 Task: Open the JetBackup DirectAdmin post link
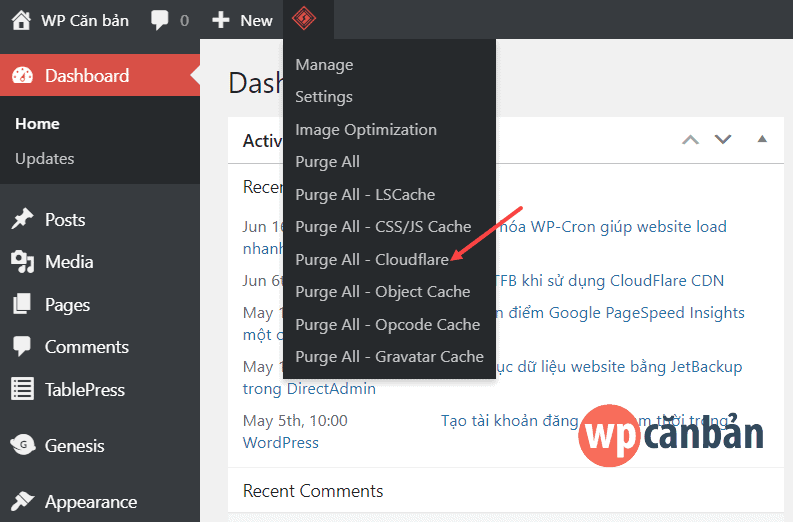620,367
